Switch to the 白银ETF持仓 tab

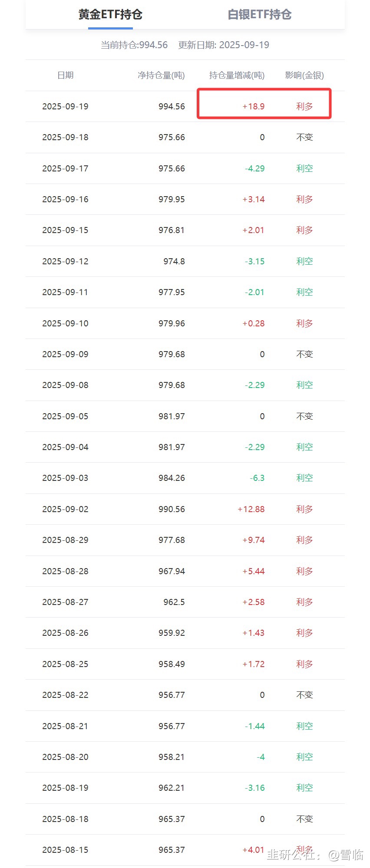coord(259,15)
